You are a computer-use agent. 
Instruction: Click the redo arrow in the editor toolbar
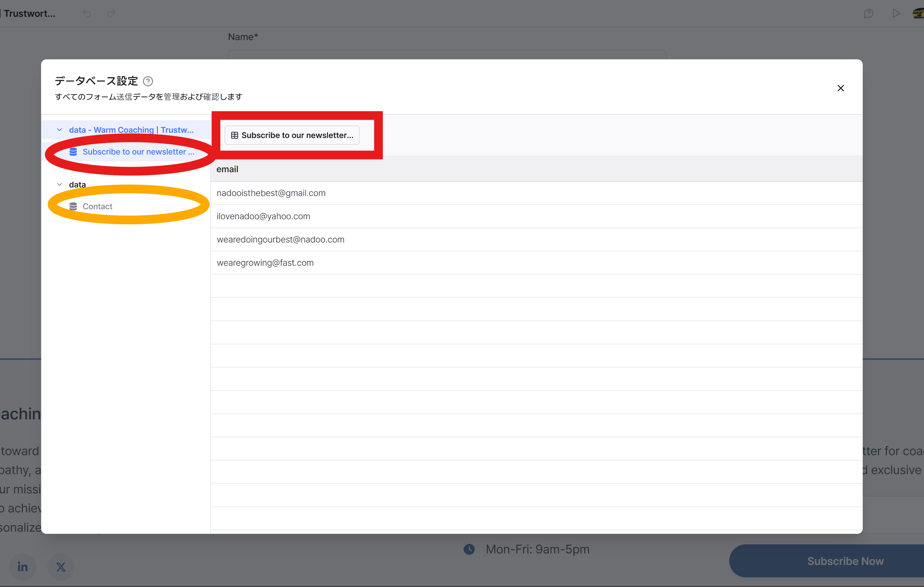tap(111, 13)
